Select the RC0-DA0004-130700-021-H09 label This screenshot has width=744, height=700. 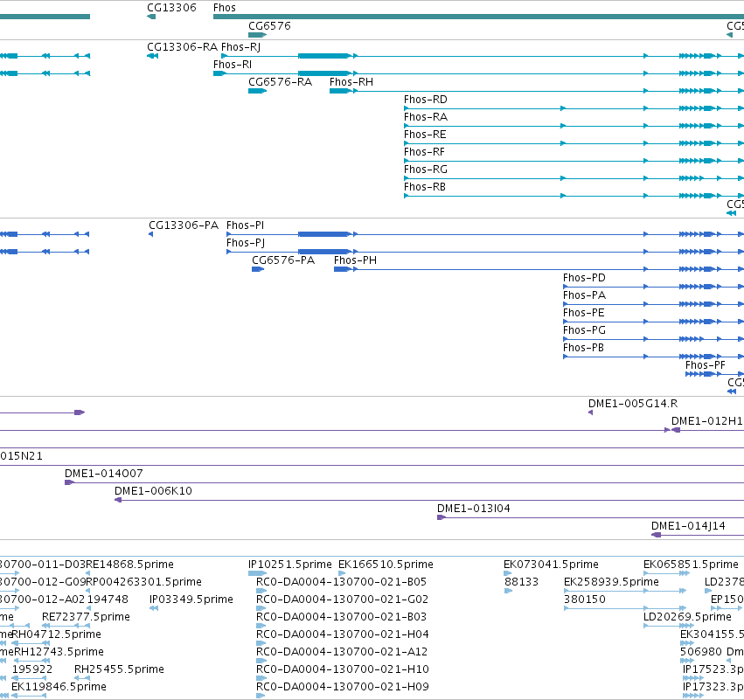[x=343, y=687]
